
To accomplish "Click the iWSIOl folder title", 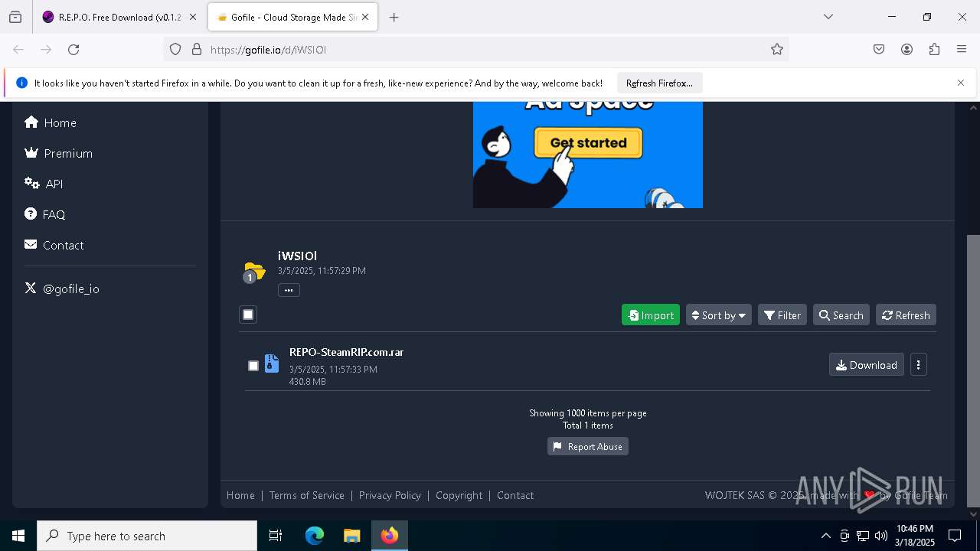I will 297,256.
